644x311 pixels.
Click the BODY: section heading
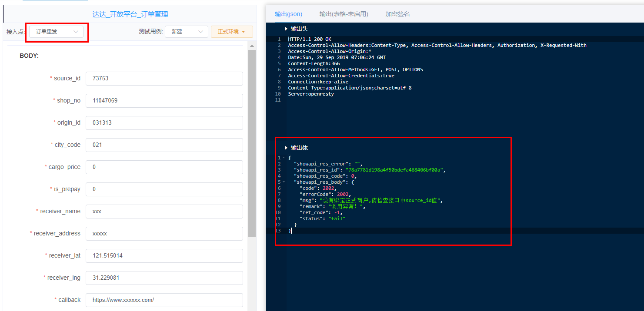[29, 56]
